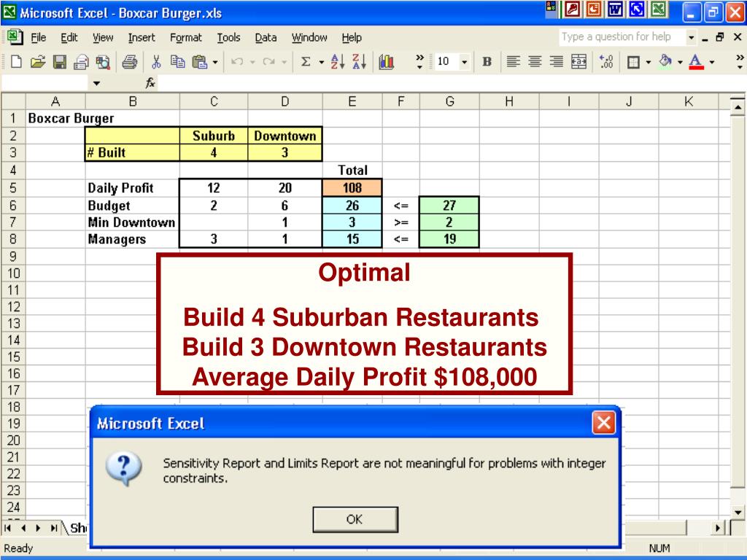Open the Borders style dropdown arrow
This screenshot has height=560, width=747.
649,62
